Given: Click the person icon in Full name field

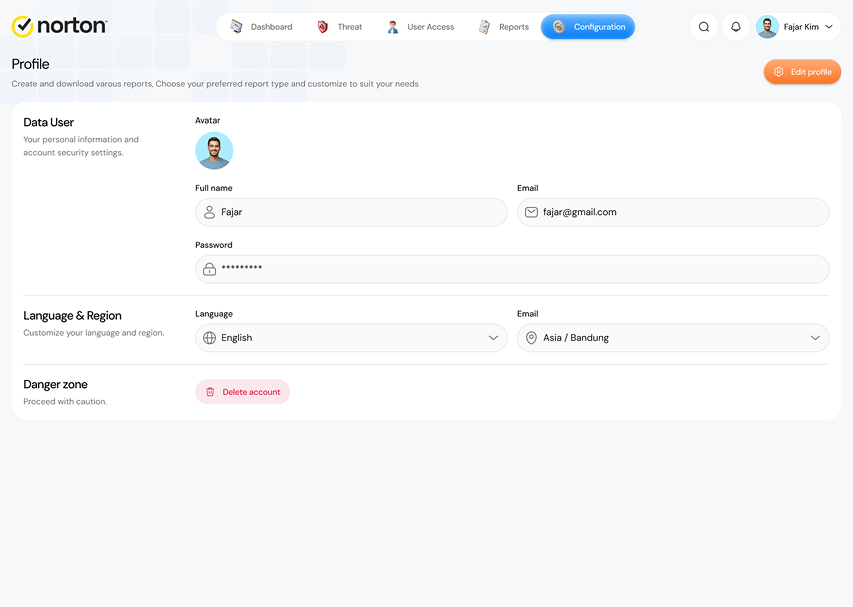Looking at the screenshot, I should coord(209,212).
